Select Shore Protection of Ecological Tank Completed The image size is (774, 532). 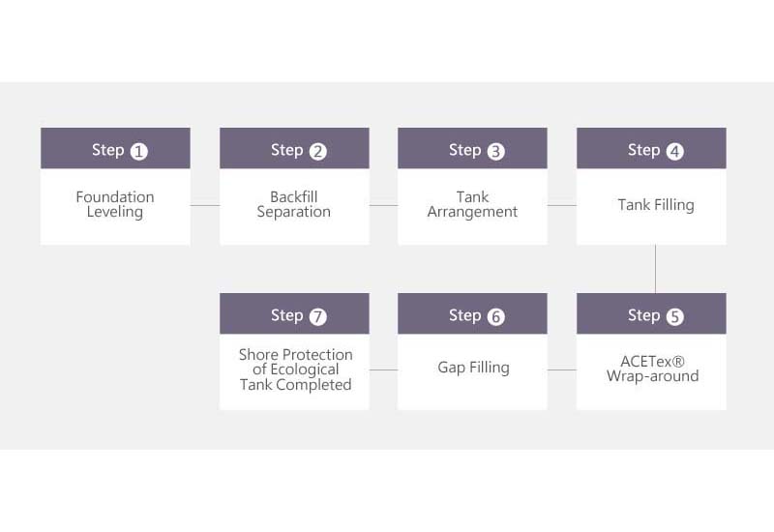[x=294, y=371]
